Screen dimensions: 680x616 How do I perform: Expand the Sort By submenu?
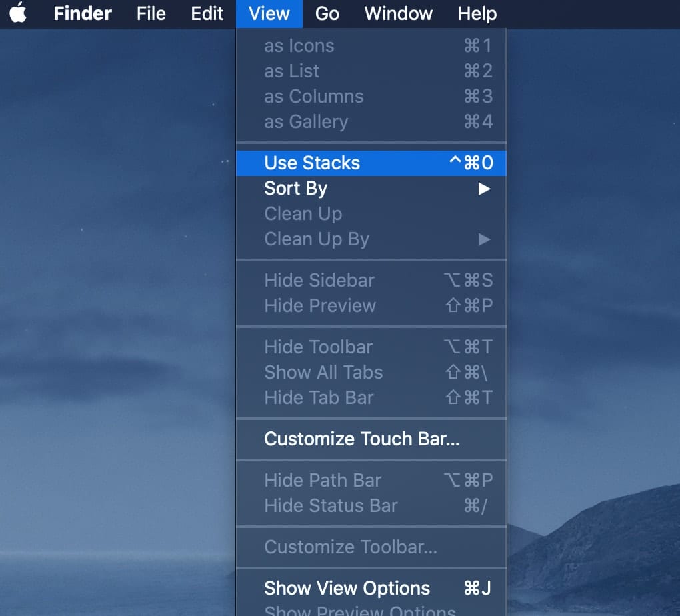[x=295, y=188]
